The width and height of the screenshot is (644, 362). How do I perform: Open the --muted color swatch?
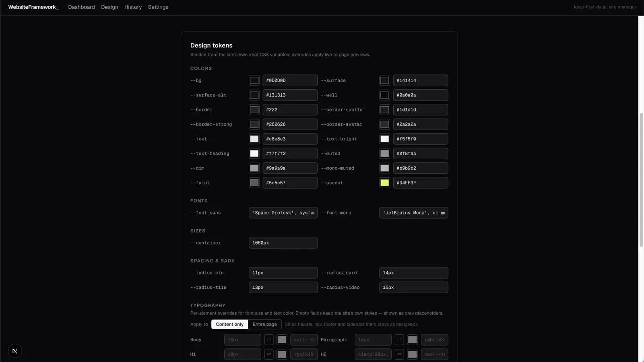pos(385,153)
